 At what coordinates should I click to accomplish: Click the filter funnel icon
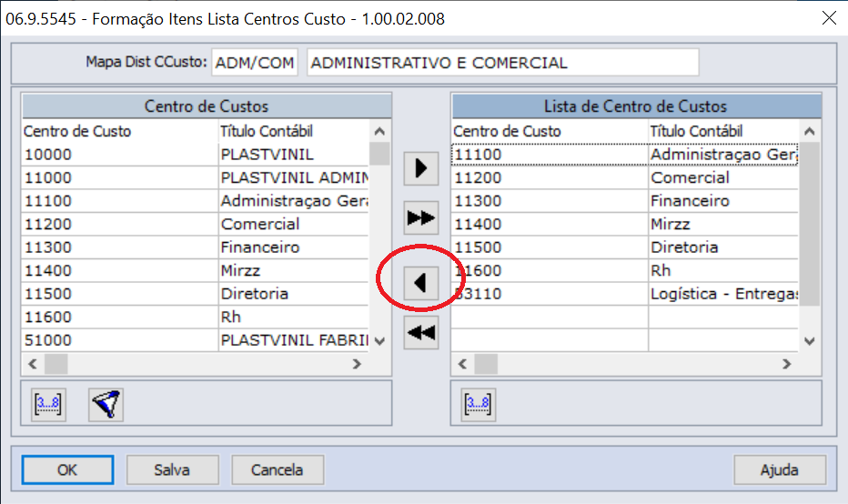(x=106, y=405)
